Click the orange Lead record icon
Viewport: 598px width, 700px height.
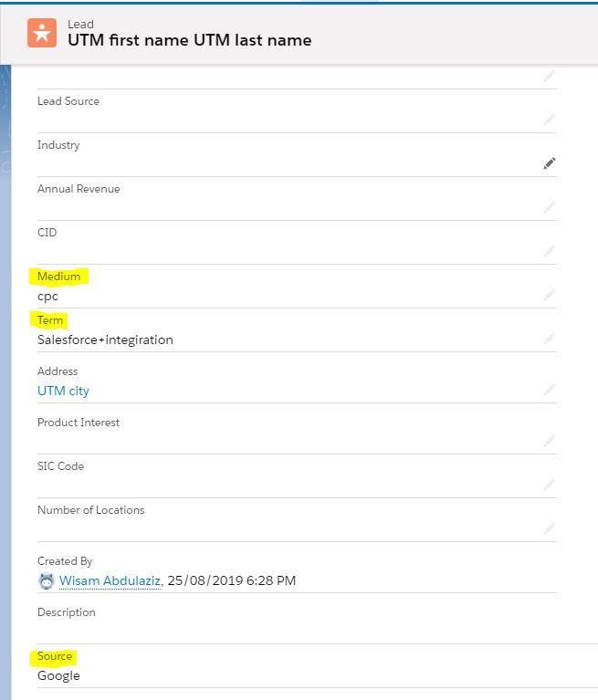point(42,33)
